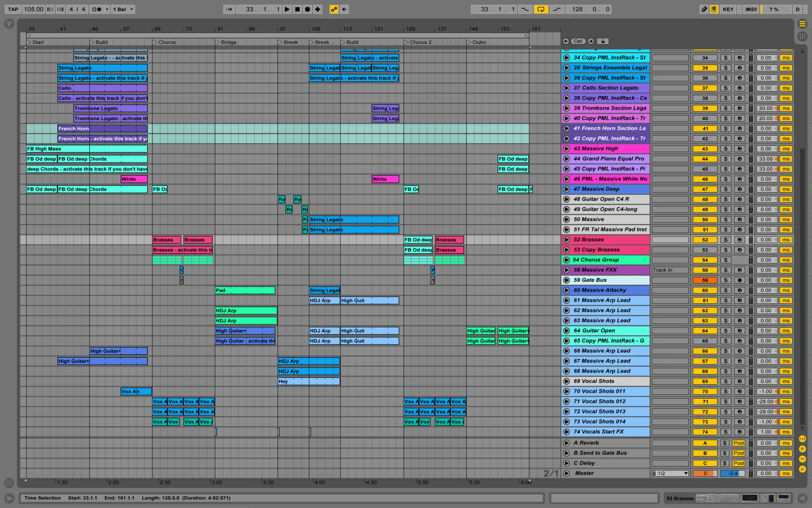Click the 7 % CPU load meter
812x508 pixels.
pyautogui.click(x=776, y=9)
